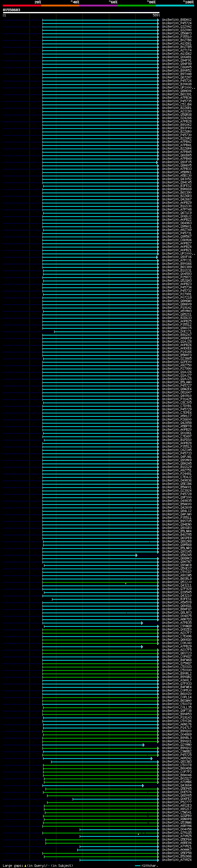Click the UniRef100_Q0DZE0 entry
Screen dimensions: 197x868
[177, 629]
